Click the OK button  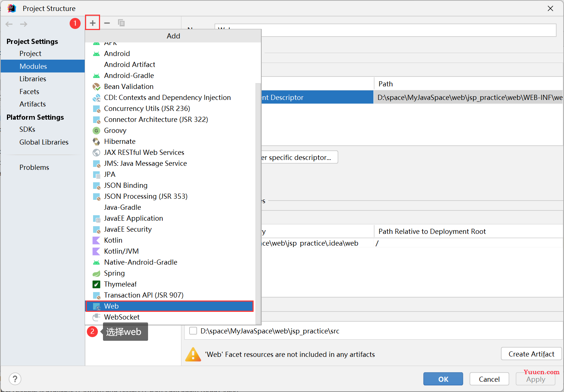443,379
